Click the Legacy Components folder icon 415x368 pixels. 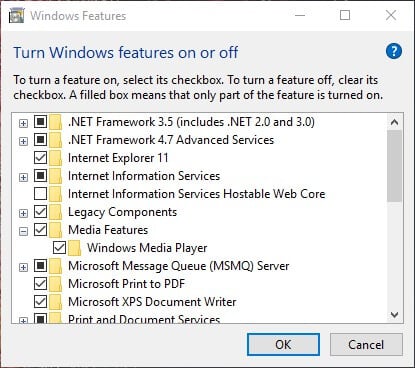56,212
